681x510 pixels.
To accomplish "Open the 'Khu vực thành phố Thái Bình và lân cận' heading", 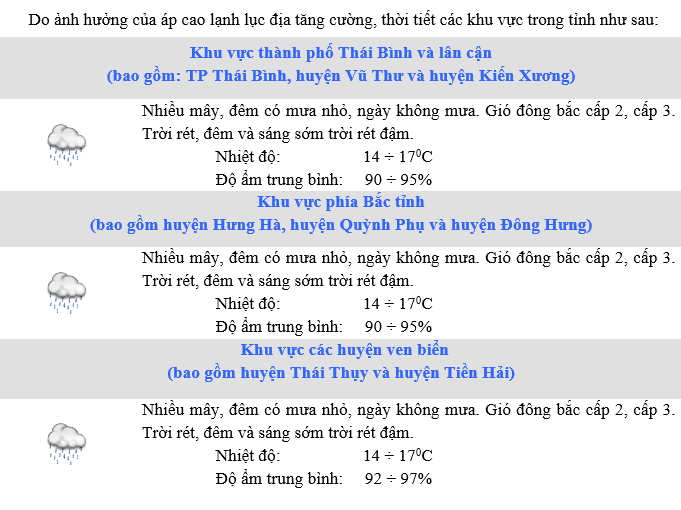I will [341, 52].
